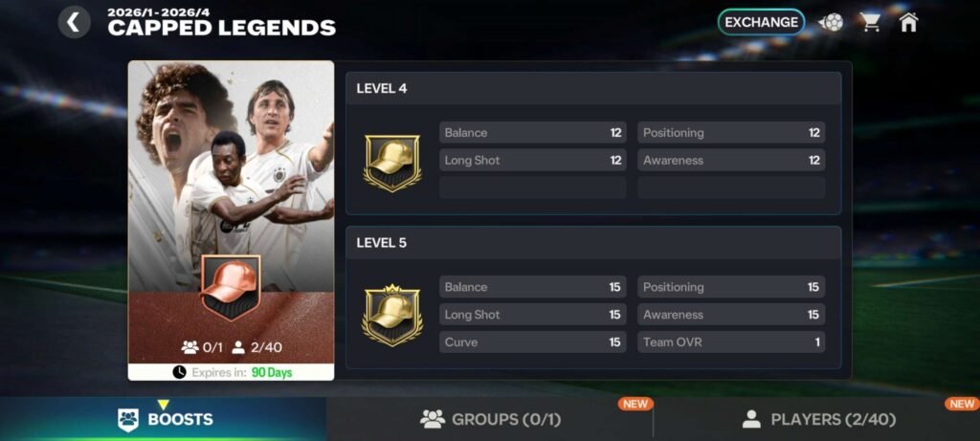Select the Level 4 header row
980x441 pixels.
tap(593, 89)
